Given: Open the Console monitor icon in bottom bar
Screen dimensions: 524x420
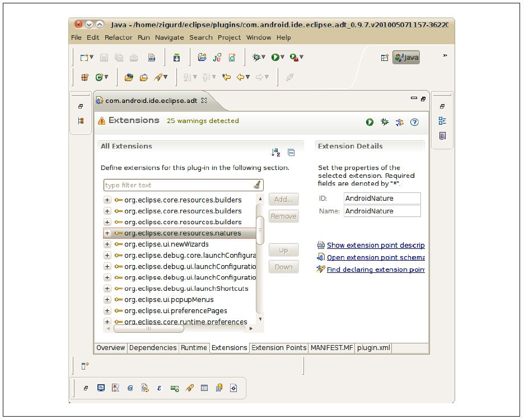Looking at the screenshot, I should pyautogui.click(x=101, y=388).
